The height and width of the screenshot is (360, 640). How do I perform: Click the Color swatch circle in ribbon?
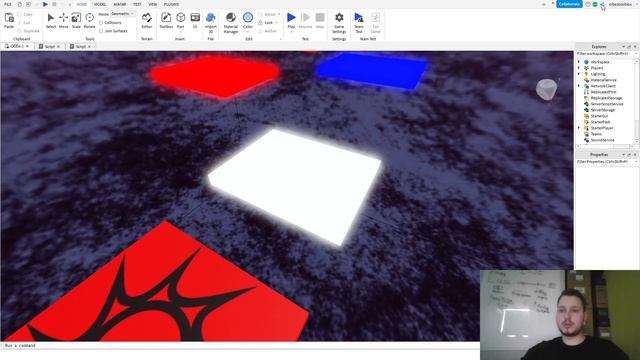(248, 18)
